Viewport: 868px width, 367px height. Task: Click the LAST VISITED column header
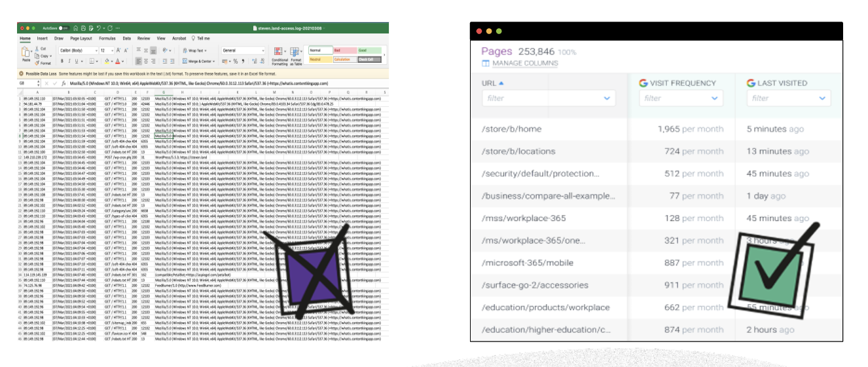point(777,83)
